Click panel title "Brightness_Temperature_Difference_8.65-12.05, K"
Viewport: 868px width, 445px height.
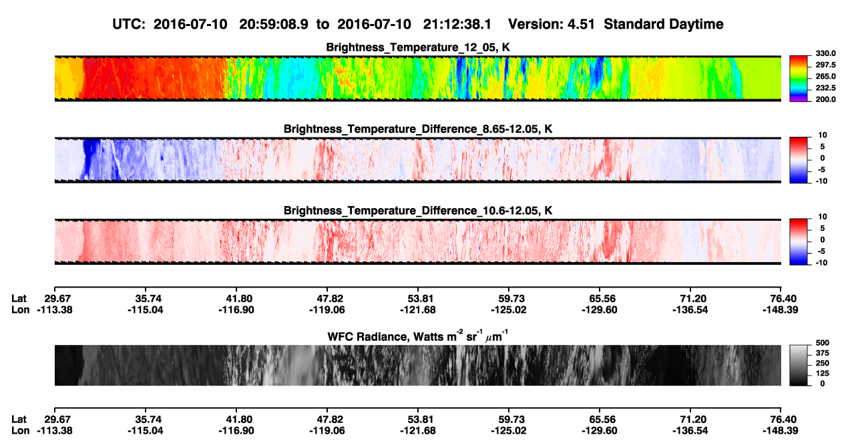[418, 128]
